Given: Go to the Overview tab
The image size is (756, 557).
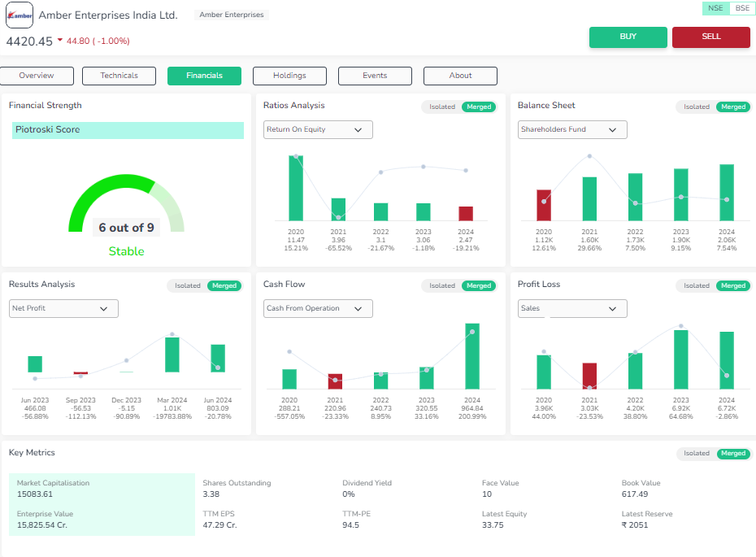Looking at the screenshot, I should (x=37, y=76).
